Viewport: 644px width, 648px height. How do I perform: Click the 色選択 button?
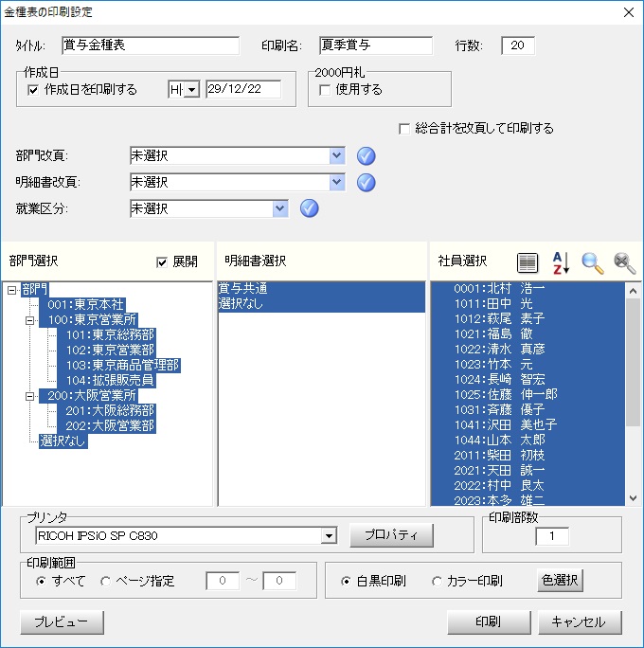click(x=560, y=580)
